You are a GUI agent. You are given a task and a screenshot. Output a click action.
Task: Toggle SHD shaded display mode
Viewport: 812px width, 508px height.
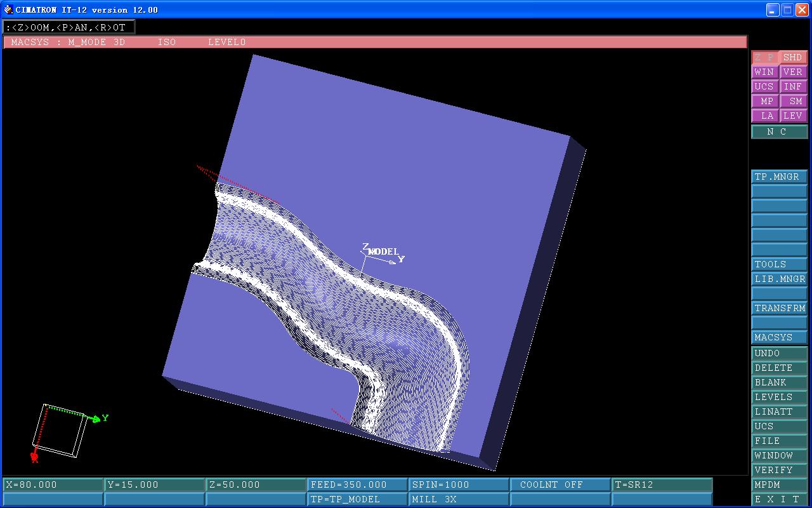pos(793,57)
